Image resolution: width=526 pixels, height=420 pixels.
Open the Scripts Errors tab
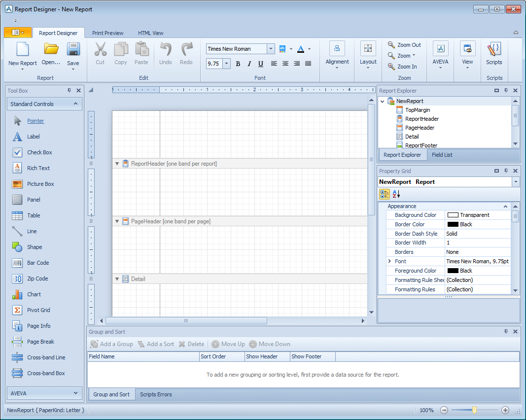pos(156,394)
